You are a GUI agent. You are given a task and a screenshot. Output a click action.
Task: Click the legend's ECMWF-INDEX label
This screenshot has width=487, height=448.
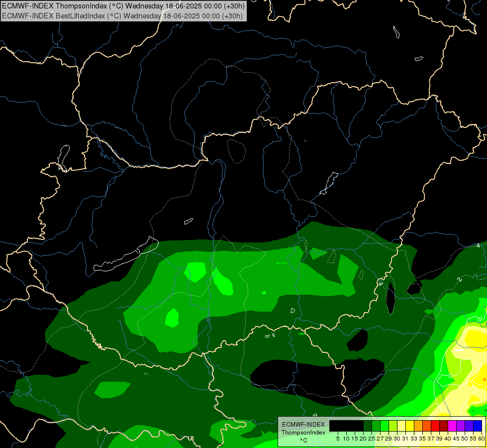(303, 425)
